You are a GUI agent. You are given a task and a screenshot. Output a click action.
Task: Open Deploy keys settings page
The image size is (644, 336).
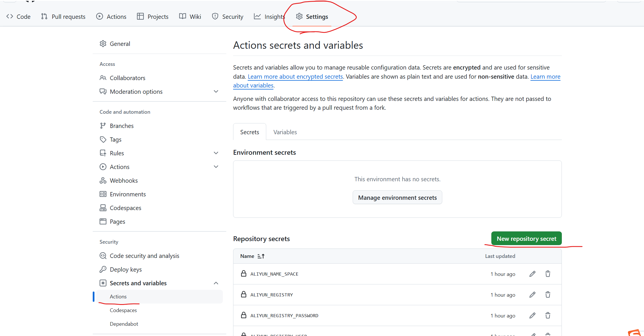click(126, 269)
